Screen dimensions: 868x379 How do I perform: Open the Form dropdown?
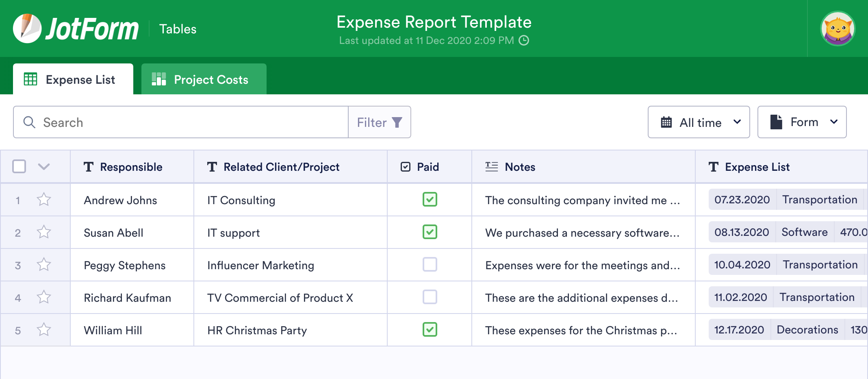pos(802,122)
